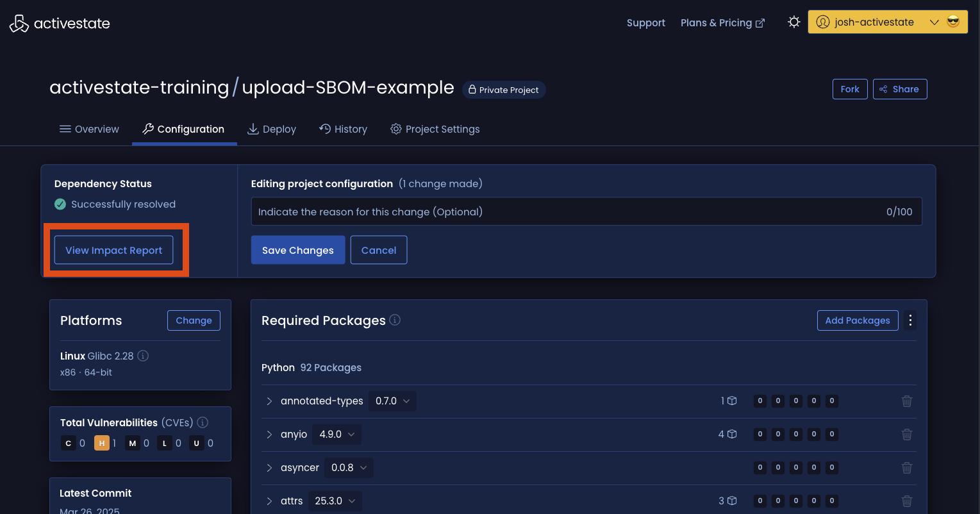The height and width of the screenshot is (514, 980).
Task: Open the Project Settings tab
Action: 435,129
